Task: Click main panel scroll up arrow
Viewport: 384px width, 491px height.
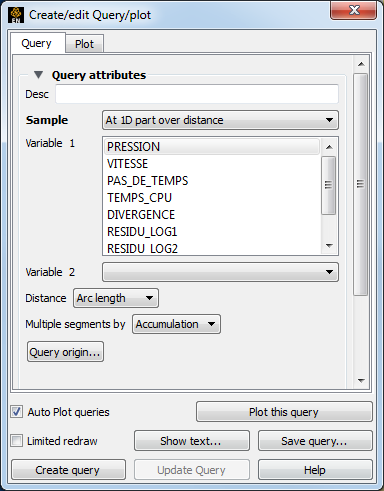Action: (361, 64)
